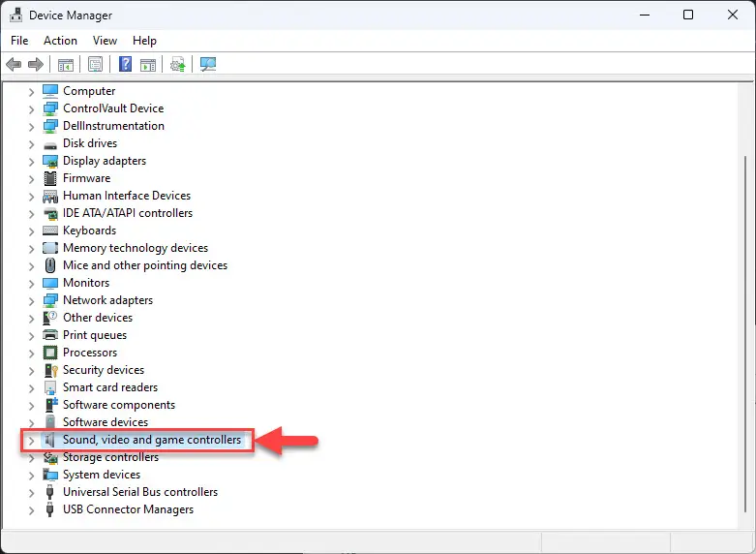Select Mice and other pointing devices
Screen dimensions: 756x554
coord(145,265)
